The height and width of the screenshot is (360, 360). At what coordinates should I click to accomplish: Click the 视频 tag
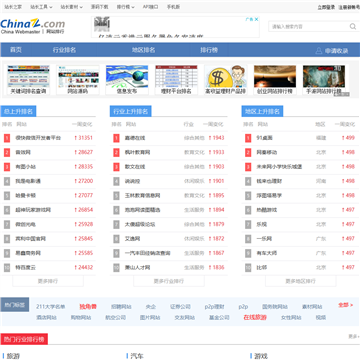pyautogui.click(x=321, y=317)
